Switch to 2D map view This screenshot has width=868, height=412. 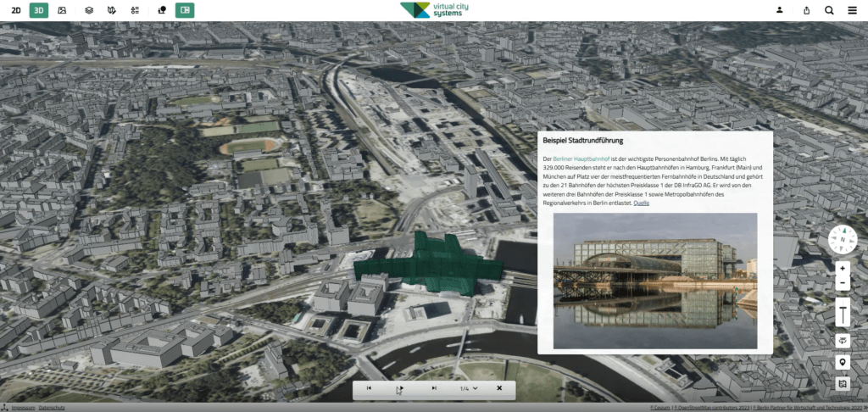click(x=16, y=10)
